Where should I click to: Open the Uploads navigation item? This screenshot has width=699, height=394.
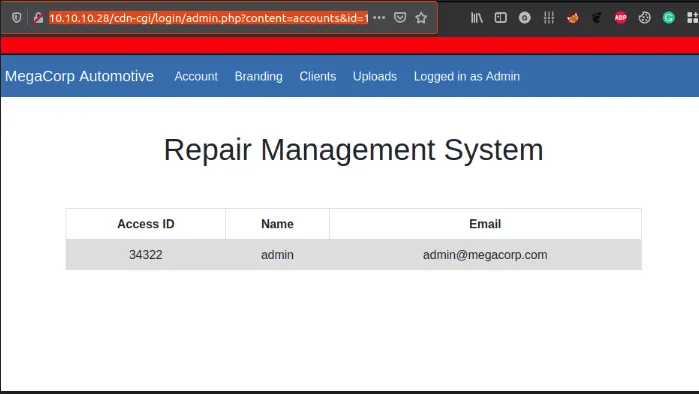[375, 76]
